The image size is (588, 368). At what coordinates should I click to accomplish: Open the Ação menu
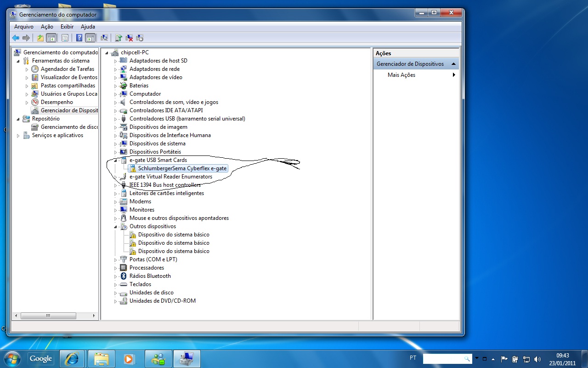[47, 27]
